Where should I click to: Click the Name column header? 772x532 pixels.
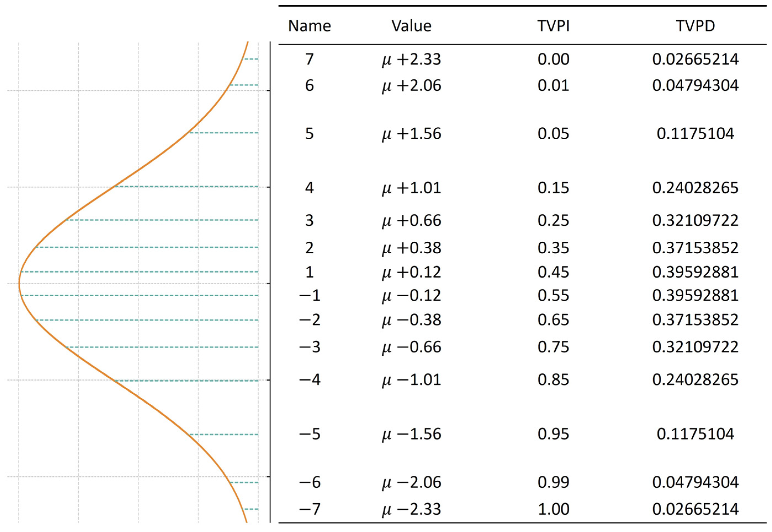[x=309, y=26]
